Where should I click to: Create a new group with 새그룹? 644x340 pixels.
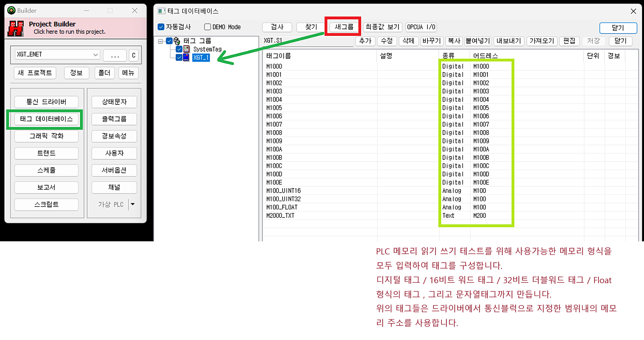(344, 27)
